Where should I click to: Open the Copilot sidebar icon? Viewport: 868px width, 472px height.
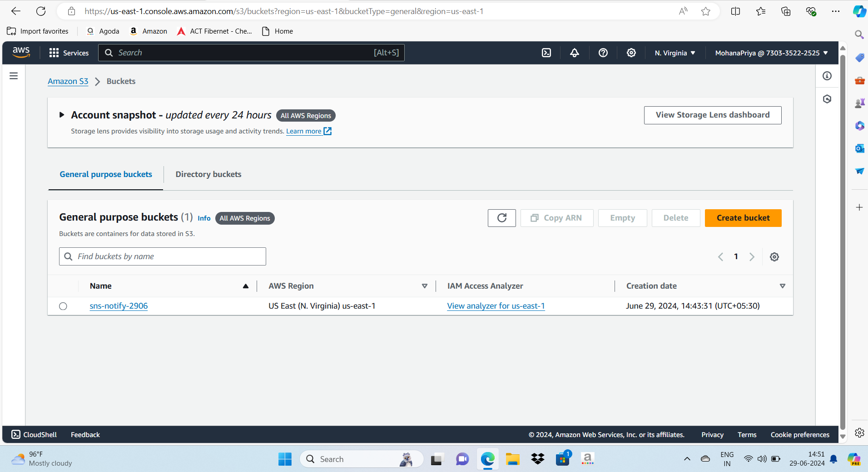coord(859,11)
